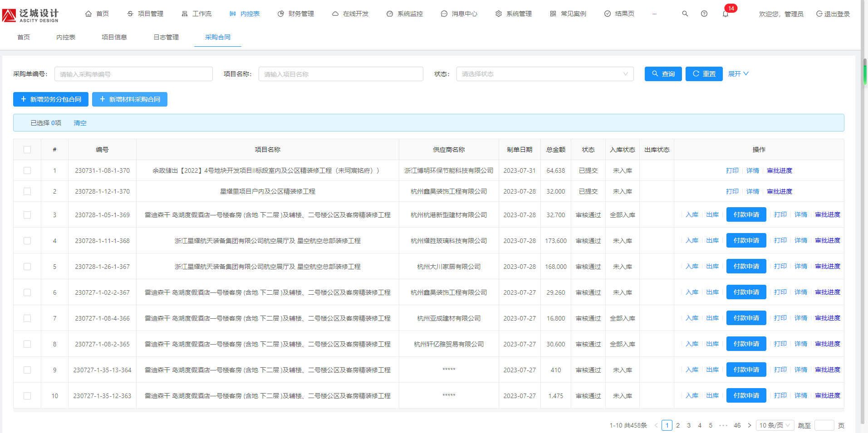Select checkbox for row 230728-1-11-1-368

point(27,241)
